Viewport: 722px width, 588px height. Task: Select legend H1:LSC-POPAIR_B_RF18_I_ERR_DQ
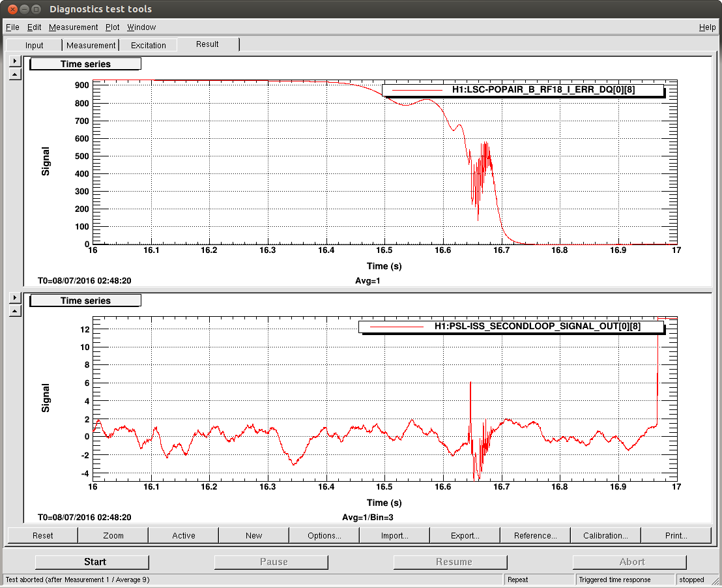[x=523, y=90]
